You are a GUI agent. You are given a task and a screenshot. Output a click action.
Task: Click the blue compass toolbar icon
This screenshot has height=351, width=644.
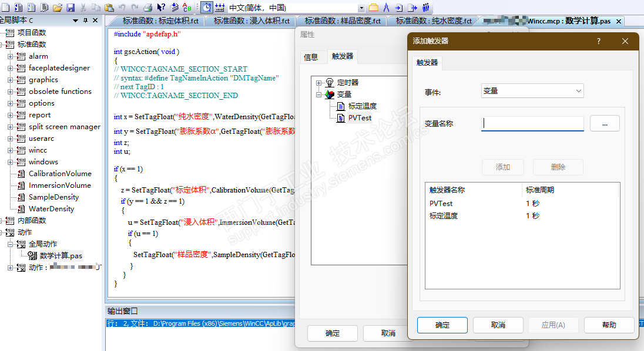tap(386, 8)
